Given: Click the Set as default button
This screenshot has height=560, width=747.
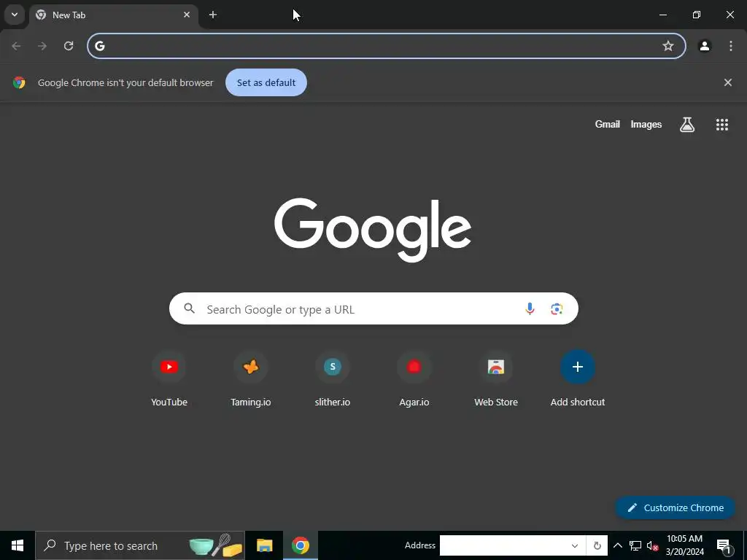Looking at the screenshot, I should coord(266,82).
